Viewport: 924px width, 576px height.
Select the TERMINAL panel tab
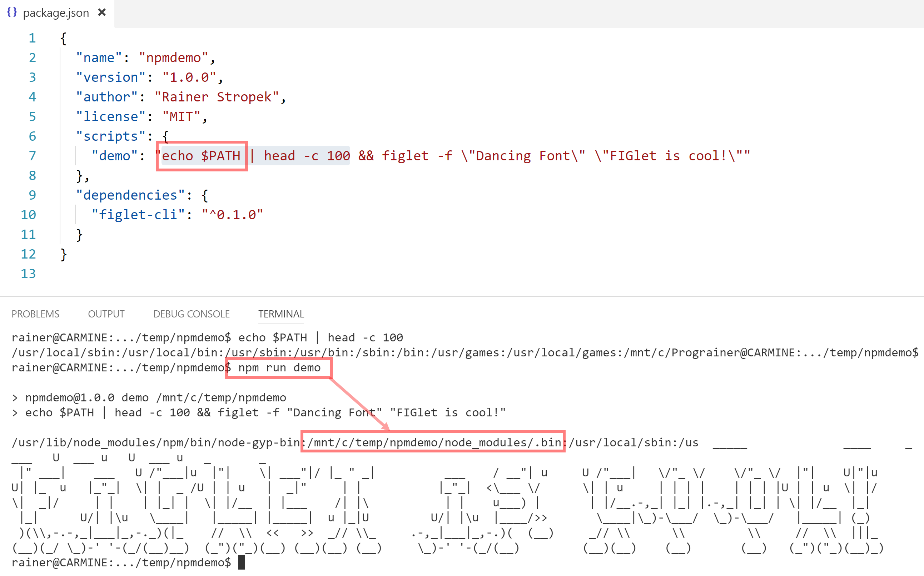click(281, 314)
